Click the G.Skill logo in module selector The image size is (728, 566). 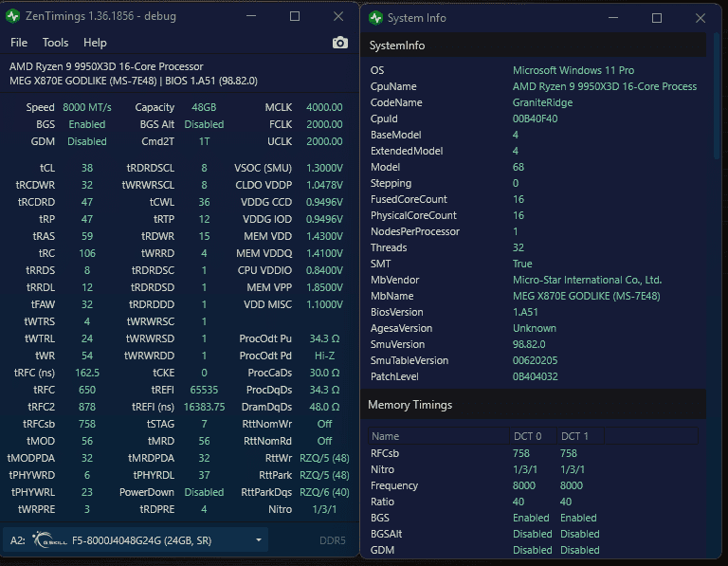(43, 540)
